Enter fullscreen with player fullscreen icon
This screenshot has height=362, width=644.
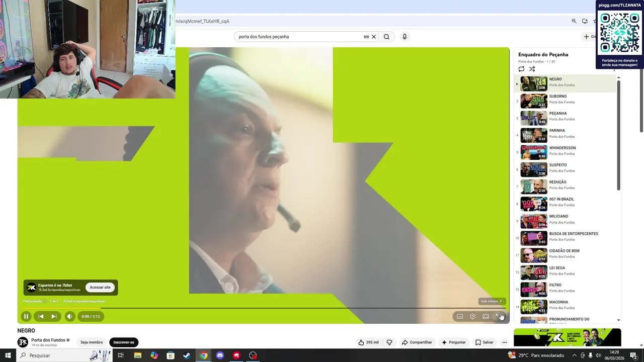coord(499,316)
